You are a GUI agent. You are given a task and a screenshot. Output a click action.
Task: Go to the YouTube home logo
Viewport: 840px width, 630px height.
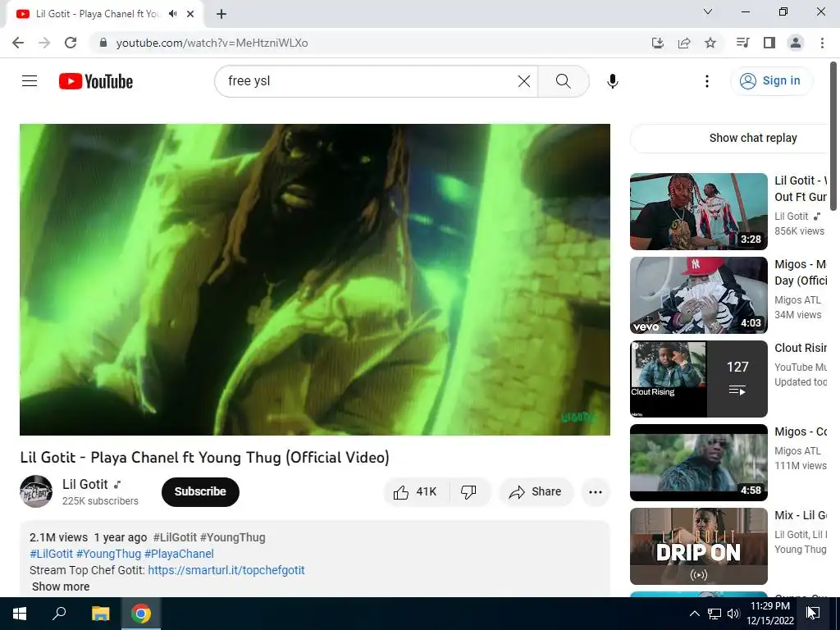coord(96,81)
